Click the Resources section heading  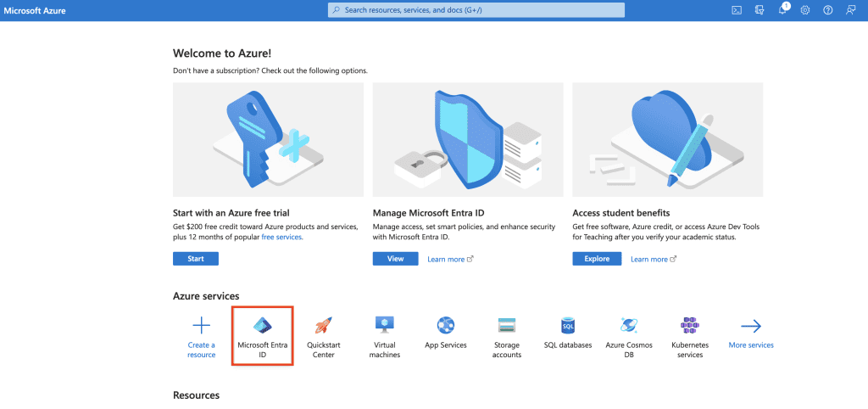point(196,395)
